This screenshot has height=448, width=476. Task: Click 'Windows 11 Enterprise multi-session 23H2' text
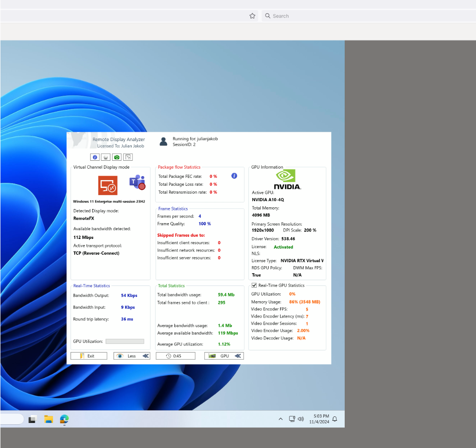(109, 201)
